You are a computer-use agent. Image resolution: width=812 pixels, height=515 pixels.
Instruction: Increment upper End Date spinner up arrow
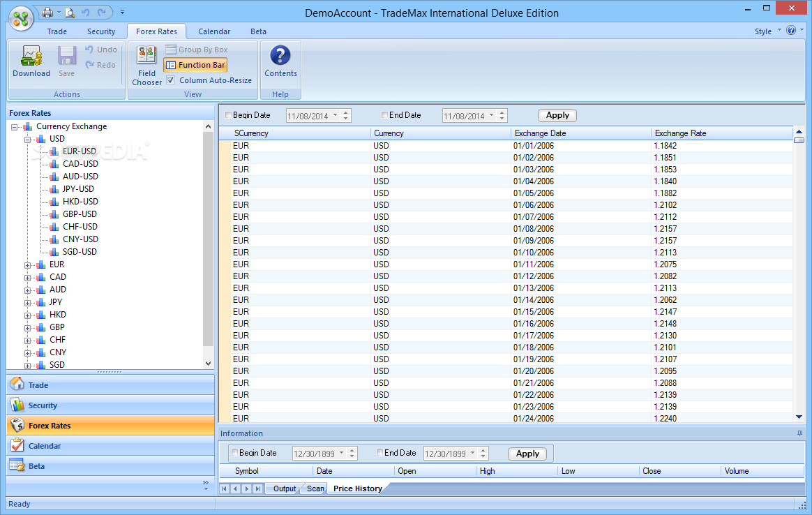pyautogui.click(x=502, y=112)
